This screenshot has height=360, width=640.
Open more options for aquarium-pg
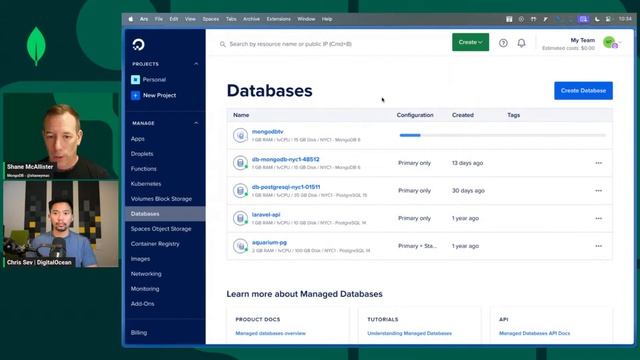[598, 246]
